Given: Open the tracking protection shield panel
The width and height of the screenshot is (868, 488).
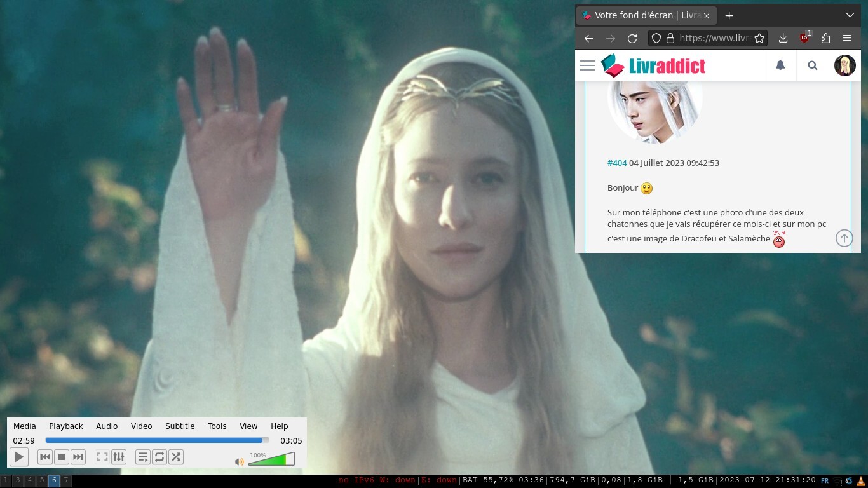Looking at the screenshot, I should click(657, 38).
